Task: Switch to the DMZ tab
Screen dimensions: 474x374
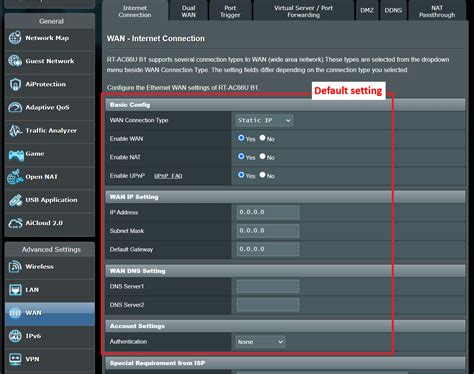Action: pos(367,11)
